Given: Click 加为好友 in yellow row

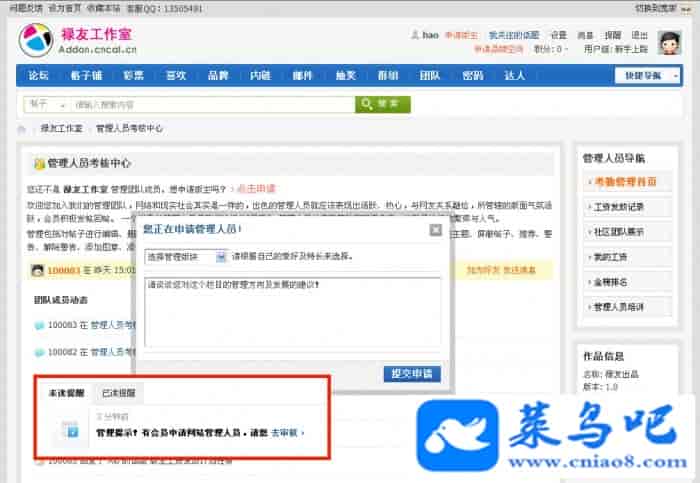Looking at the screenshot, I should (483, 271).
